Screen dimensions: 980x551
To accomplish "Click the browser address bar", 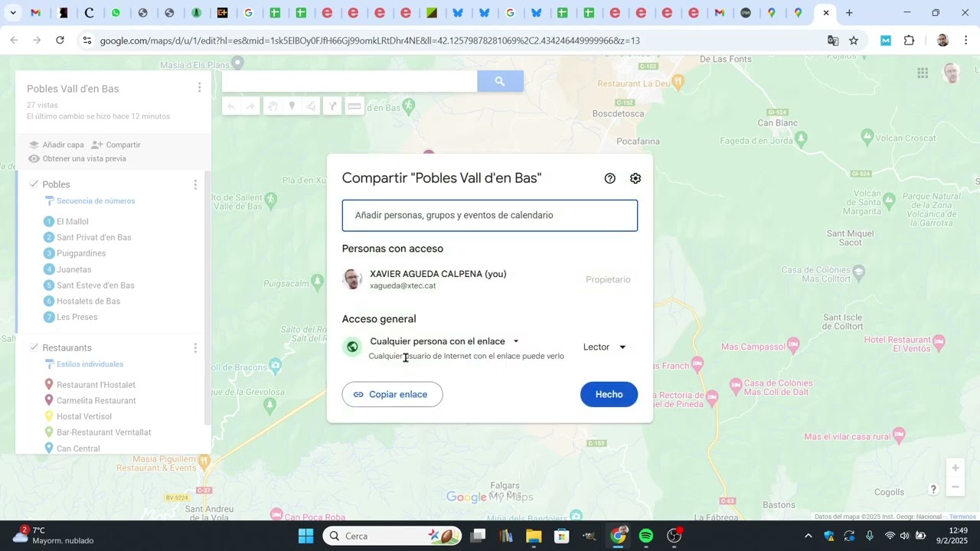I will [x=459, y=41].
